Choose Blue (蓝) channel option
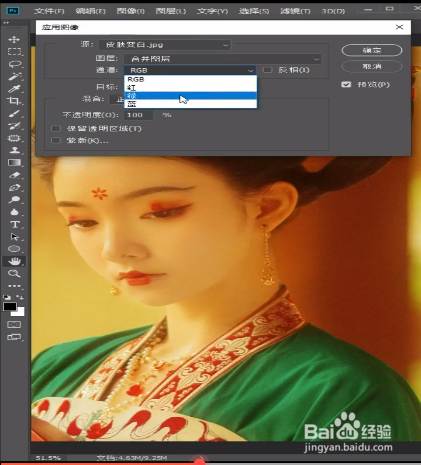This screenshot has width=421, height=465. click(x=191, y=104)
